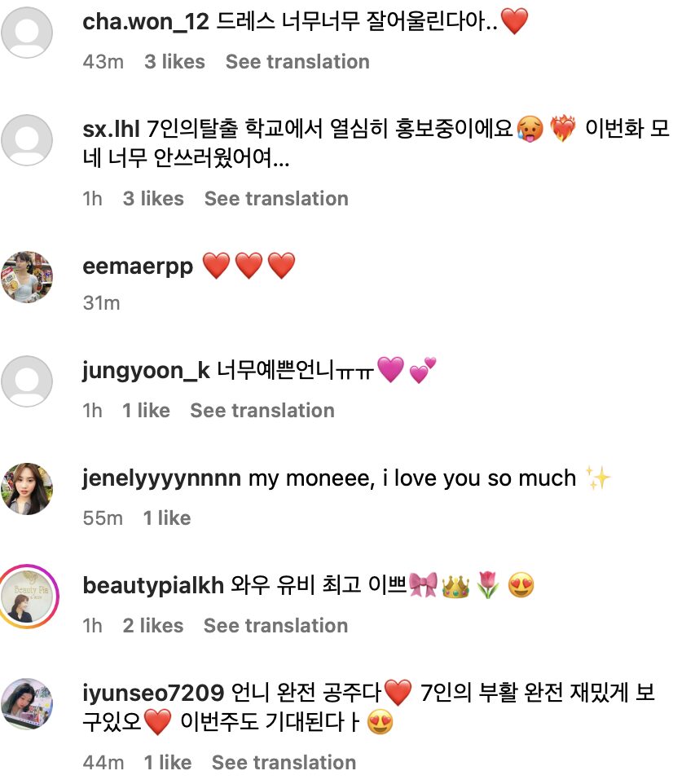
Task: Go to eemaerpp's profile name
Action: 138,266
